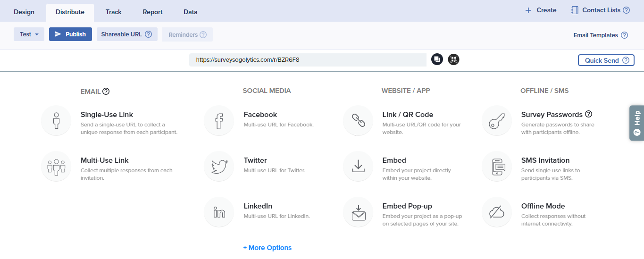Select the Facebook distribution icon
Viewport: 644px width, 259px height.
[x=219, y=121]
